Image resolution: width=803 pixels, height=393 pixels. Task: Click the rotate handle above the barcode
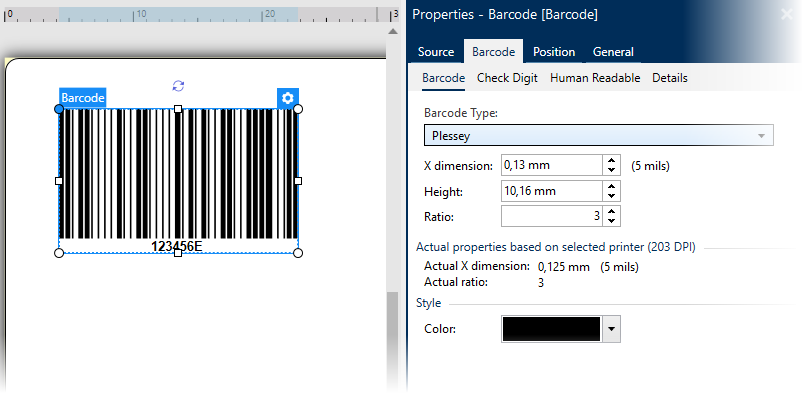pyautogui.click(x=178, y=86)
